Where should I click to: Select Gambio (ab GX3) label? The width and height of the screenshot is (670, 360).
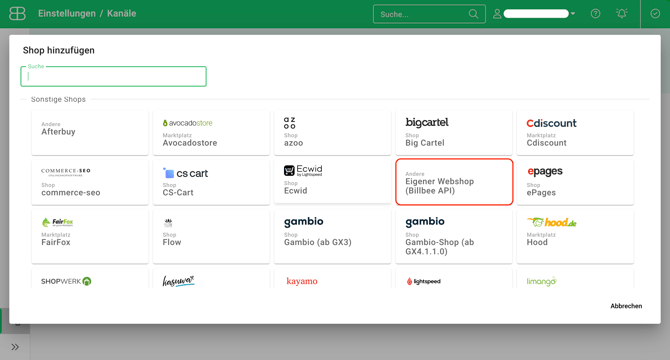317,242
